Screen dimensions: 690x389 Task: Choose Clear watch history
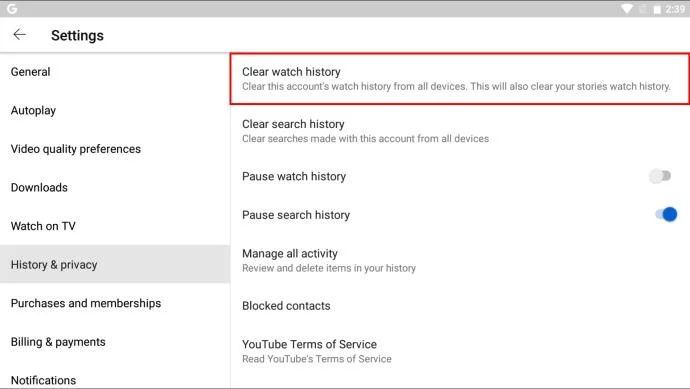point(460,79)
